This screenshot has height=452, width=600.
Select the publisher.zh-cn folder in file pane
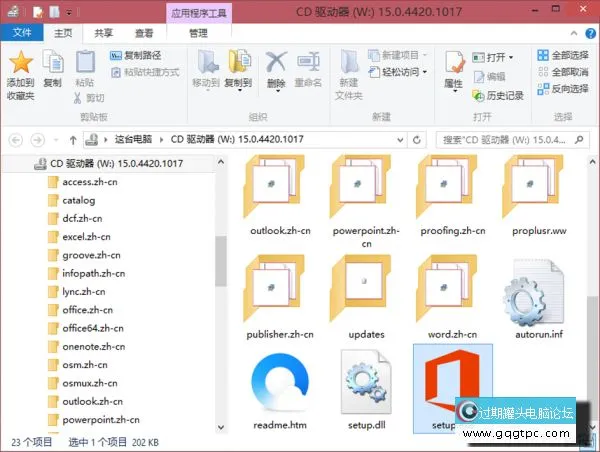280,298
